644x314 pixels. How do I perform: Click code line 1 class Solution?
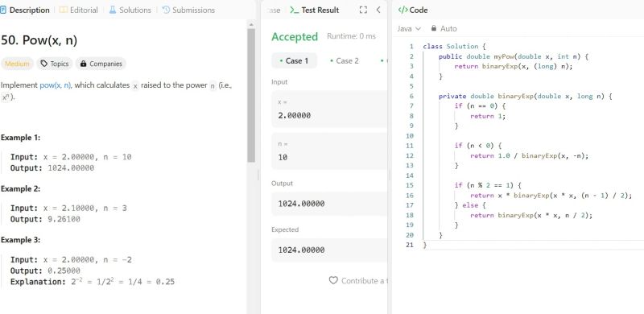(455, 47)
